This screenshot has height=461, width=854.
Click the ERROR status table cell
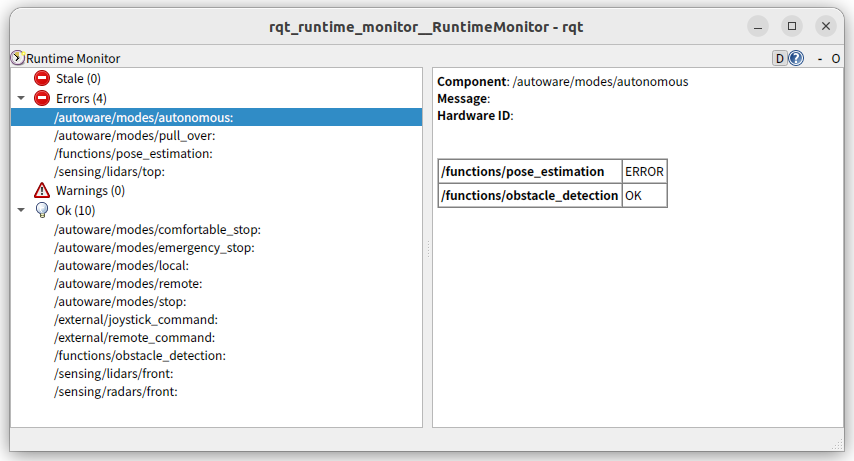click(644, 172)
